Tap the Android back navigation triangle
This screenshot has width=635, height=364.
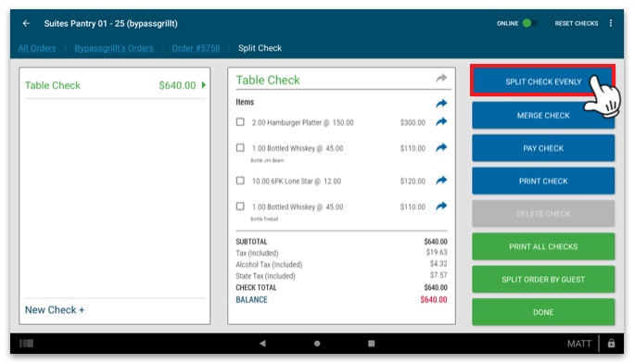tap(262, 344)
